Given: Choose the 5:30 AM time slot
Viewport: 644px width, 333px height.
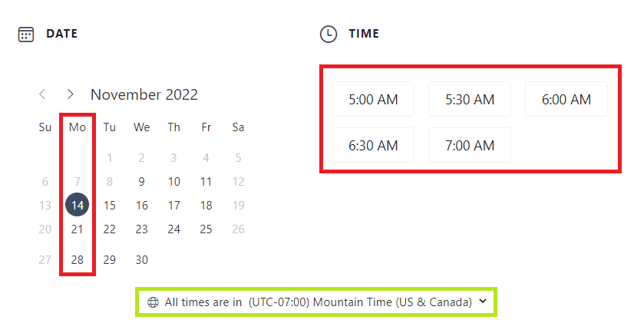Looking at the screenshot, I should [x=469, y=99].
